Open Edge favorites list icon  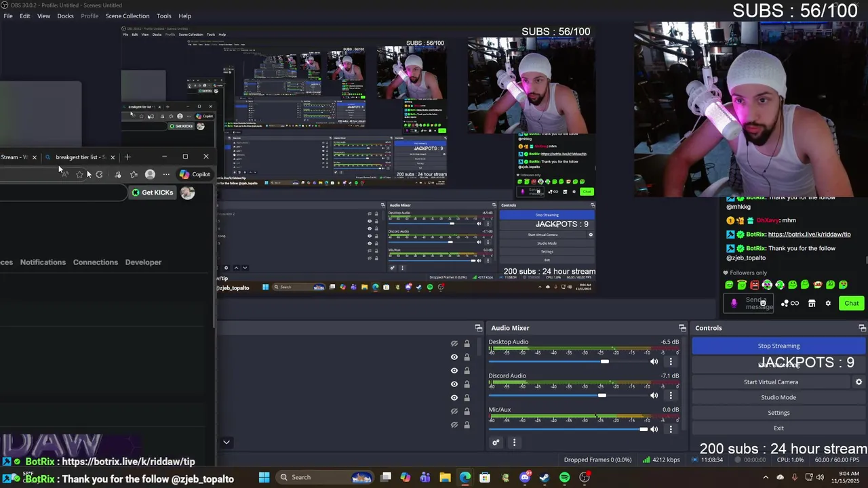134,174
